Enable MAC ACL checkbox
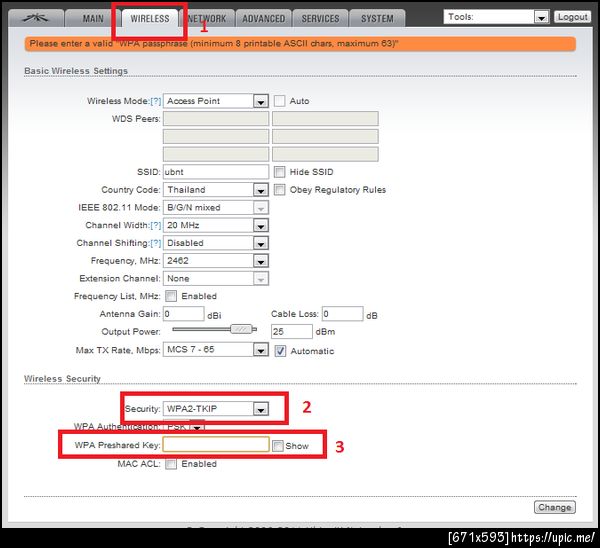600x548 pixels. coord(171,464)
